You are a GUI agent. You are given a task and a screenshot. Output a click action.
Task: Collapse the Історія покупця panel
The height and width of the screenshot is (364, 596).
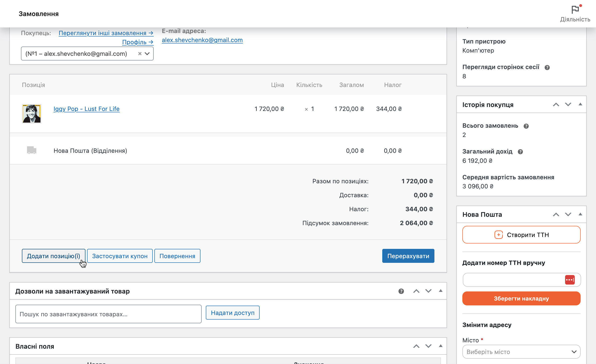coord(580,104)
